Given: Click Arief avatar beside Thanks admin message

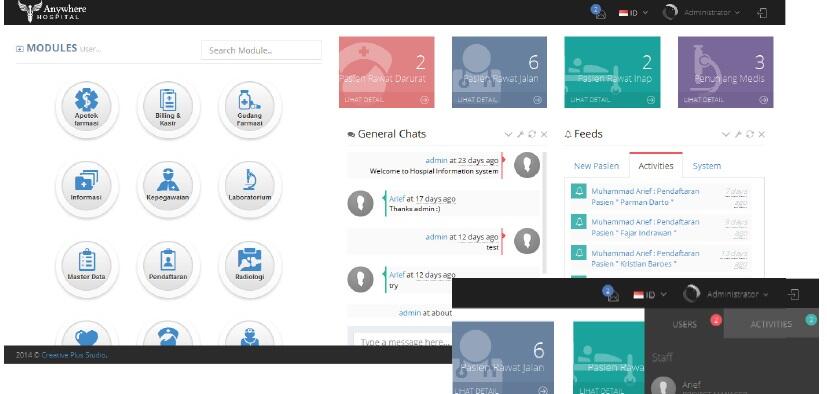Looking at the screenshot, I should coord(360,203).
